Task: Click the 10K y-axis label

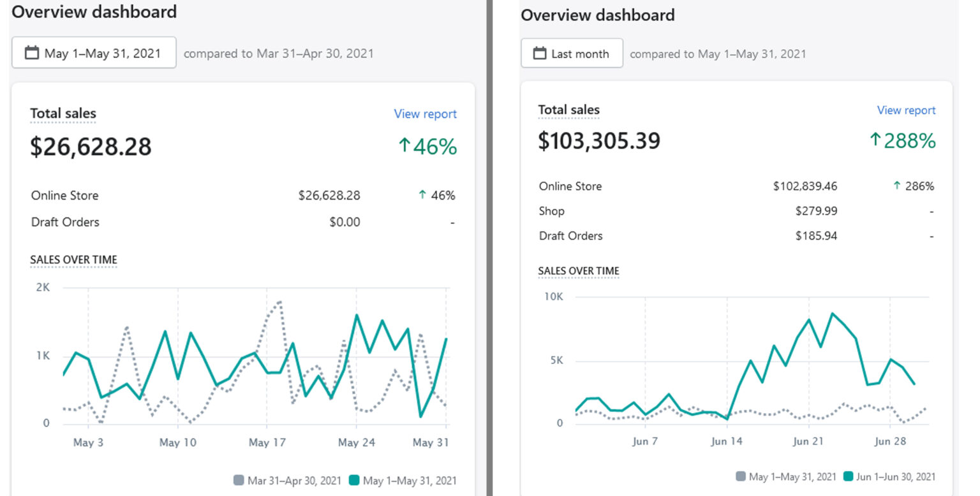Action: [555, 297]
